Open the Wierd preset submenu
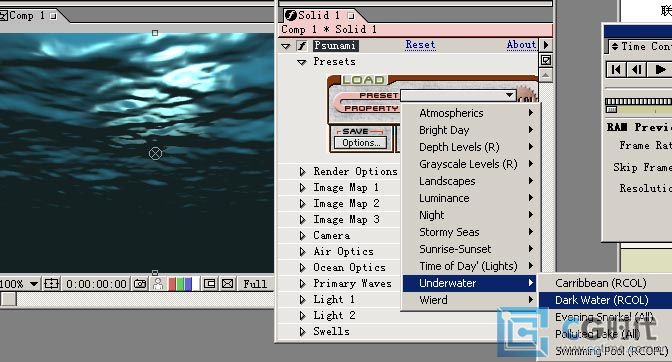672x362 pixels. (470, 300)
